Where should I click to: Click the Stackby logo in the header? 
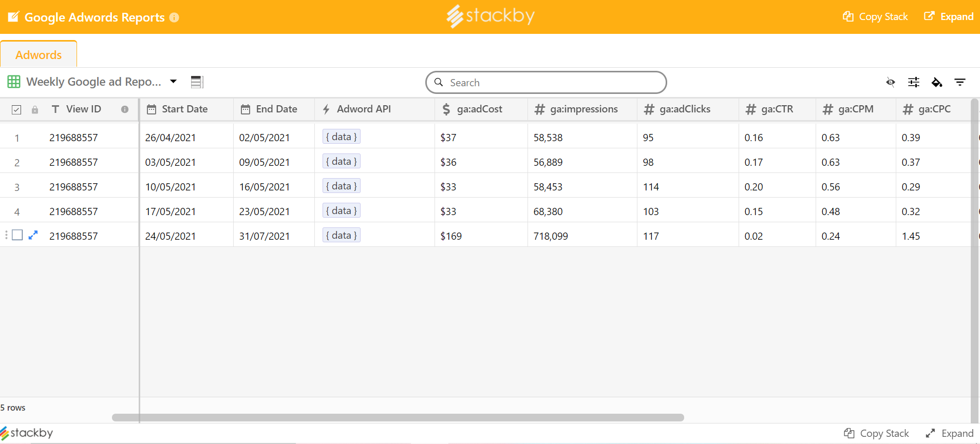(491, 16)
